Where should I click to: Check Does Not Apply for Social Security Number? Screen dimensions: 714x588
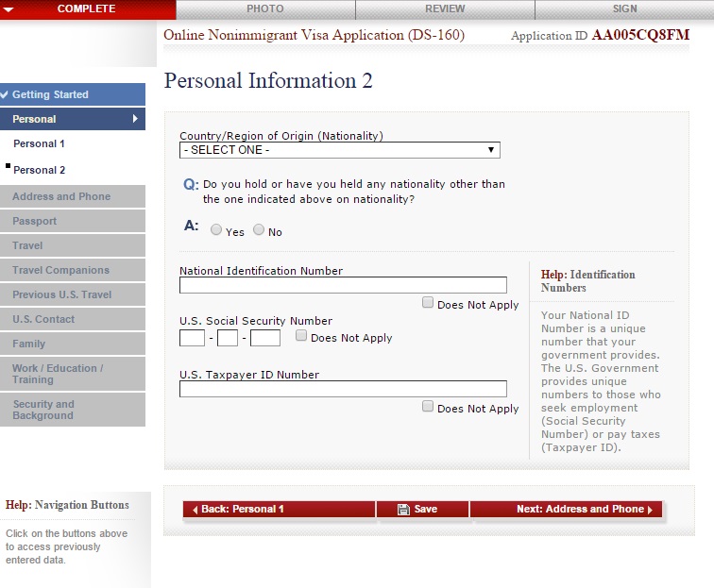301,335
